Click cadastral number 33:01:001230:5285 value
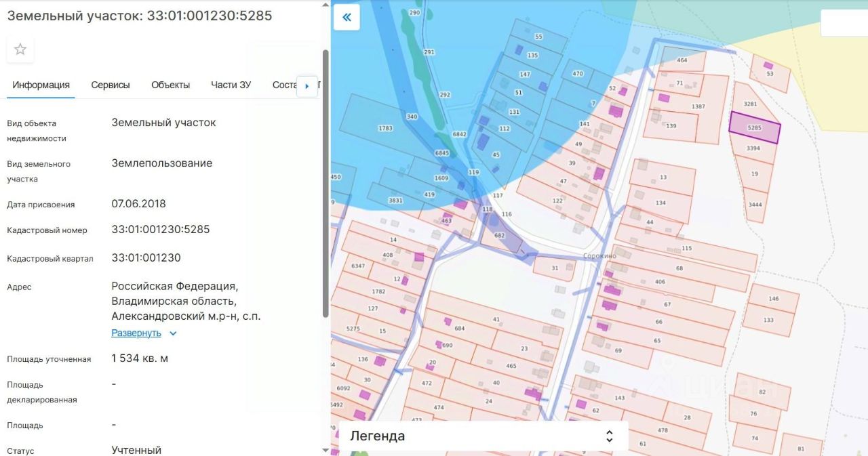 click(161, 229)
